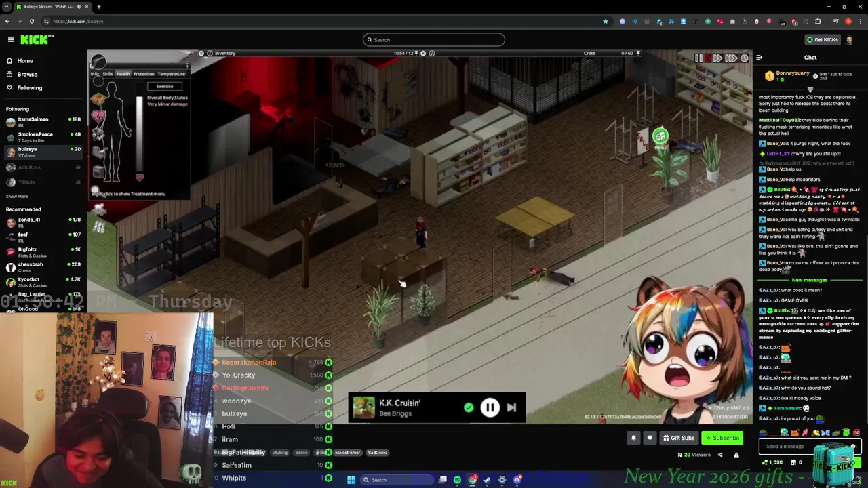The height and width of the screenshot is (488, 868).
Task: Reload the browser page
Action: [31, 21]
